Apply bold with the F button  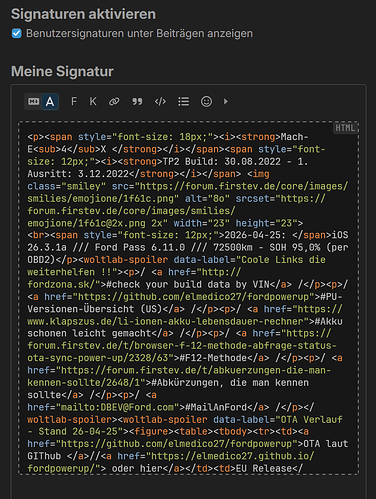(x=74, y=101)
